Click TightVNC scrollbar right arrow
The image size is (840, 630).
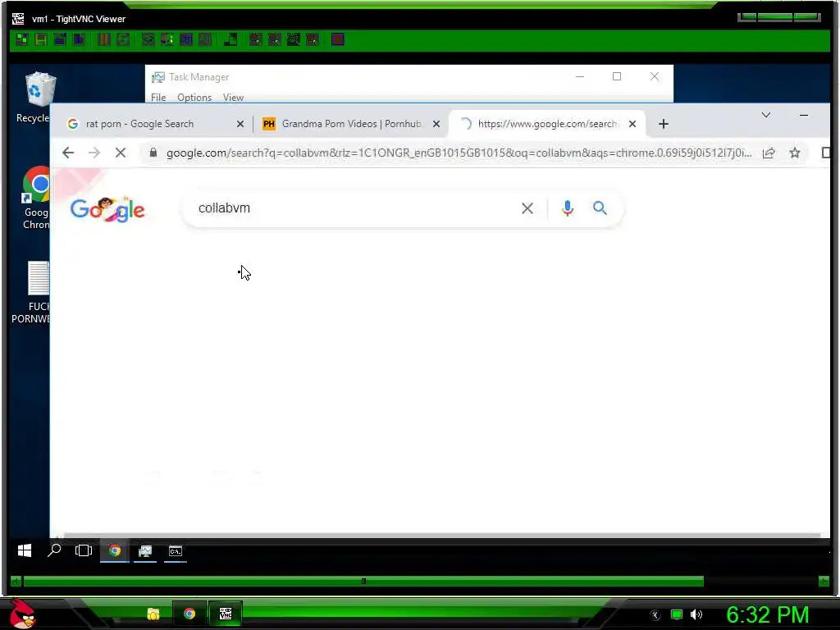pos(824,582)
